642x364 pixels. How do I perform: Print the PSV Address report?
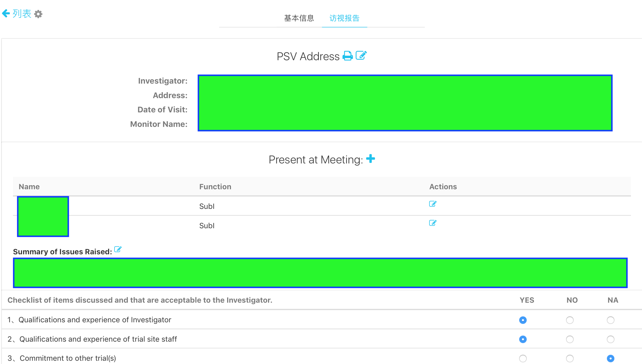point(347,56)
